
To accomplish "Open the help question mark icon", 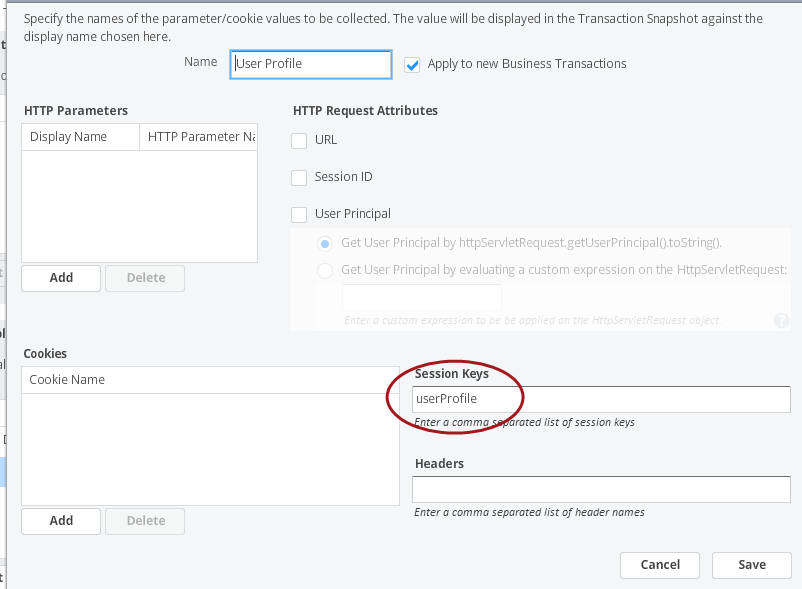I will tap(781, 320).
